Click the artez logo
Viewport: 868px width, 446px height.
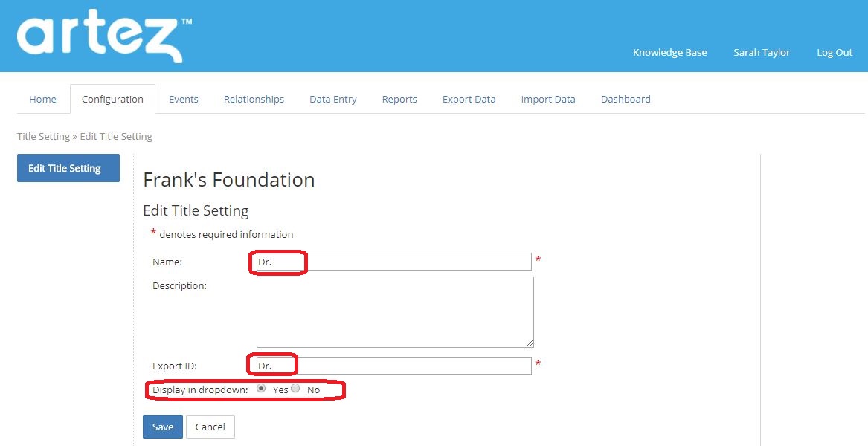[105, 36]
